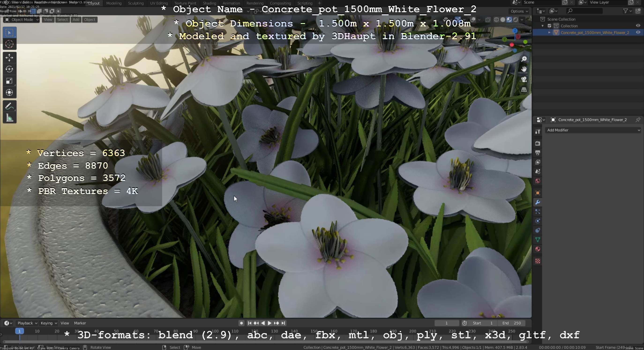
Task: Open World properties tab icon
Action: pos(538,181)
